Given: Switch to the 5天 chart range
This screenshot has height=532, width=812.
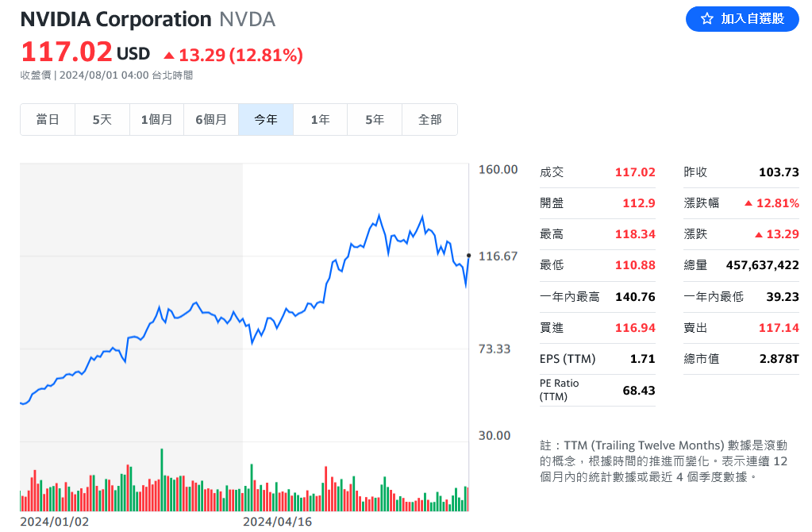Looking at the screenshot, I should point(102,120).
